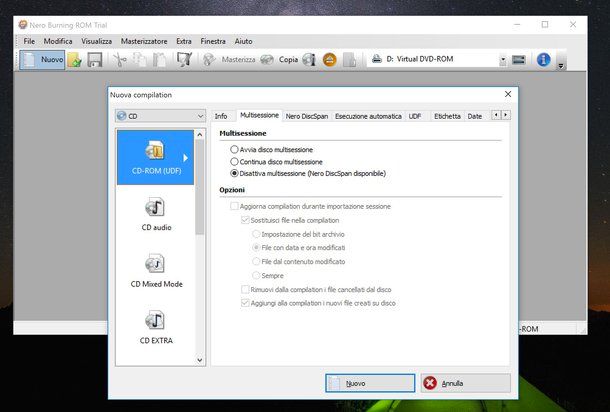610x412 pixels.
Task: Save the compilation with floppy disk icon
Action: pyautogui.click(x=95, y=60)
